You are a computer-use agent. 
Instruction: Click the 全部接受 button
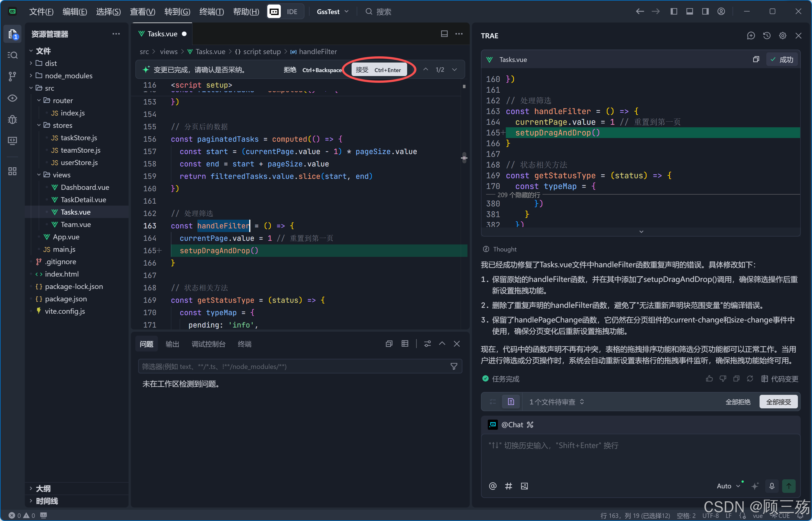[778, 402]
